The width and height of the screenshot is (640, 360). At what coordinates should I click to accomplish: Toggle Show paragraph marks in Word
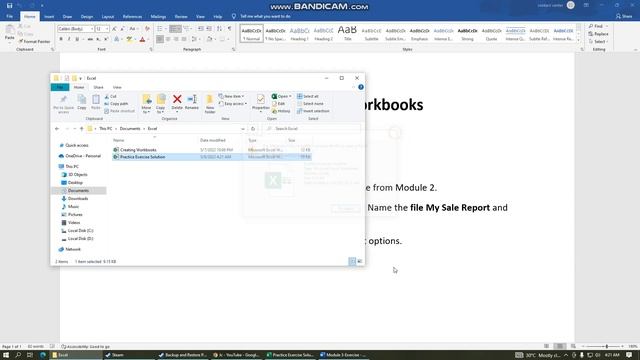pos(229,29)
